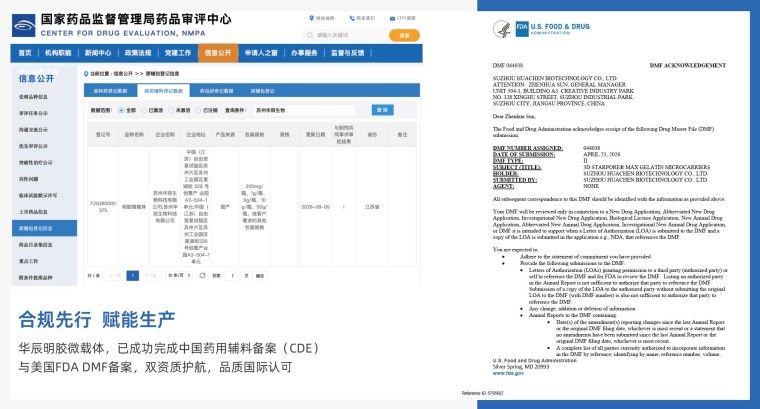Switch to the 药用辅料登记数据 tab
This screenshot has width=760, height=409.
point(163,91)
